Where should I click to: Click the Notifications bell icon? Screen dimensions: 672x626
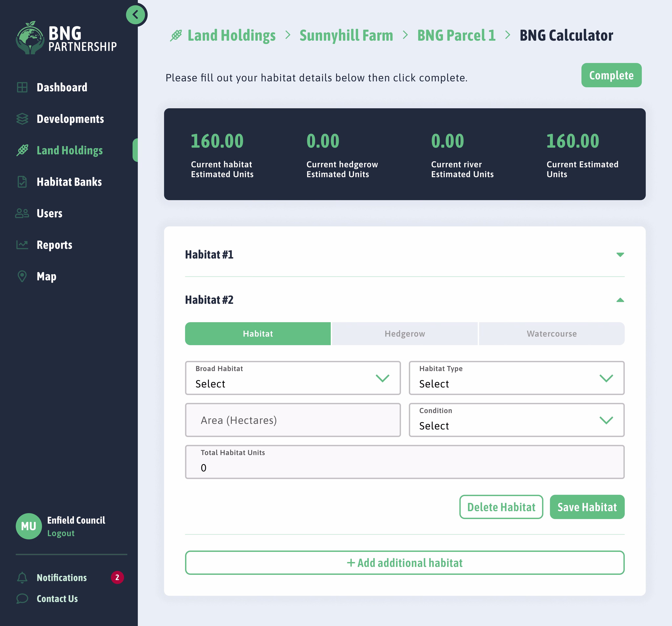(x=22, y=577)
